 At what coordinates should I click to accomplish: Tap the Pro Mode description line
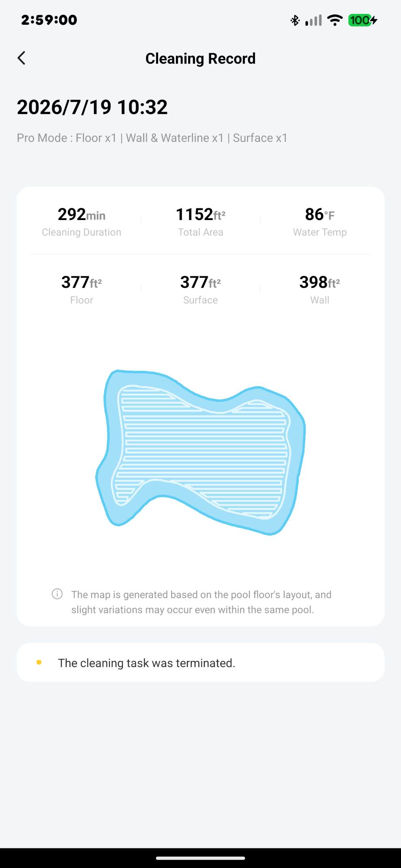(x=152, y=138)
